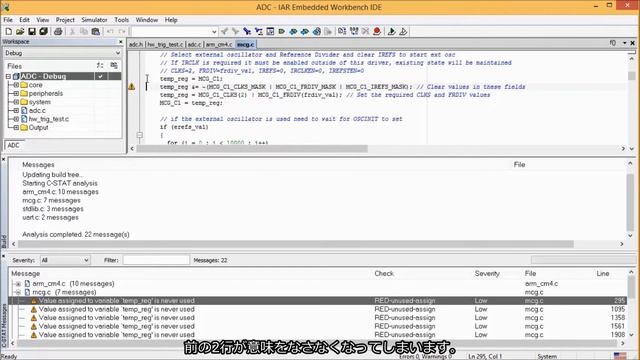Screen dimensions: 640x360
Task: Click the Find Previous toolbar icon
Action: coord(224,31)
